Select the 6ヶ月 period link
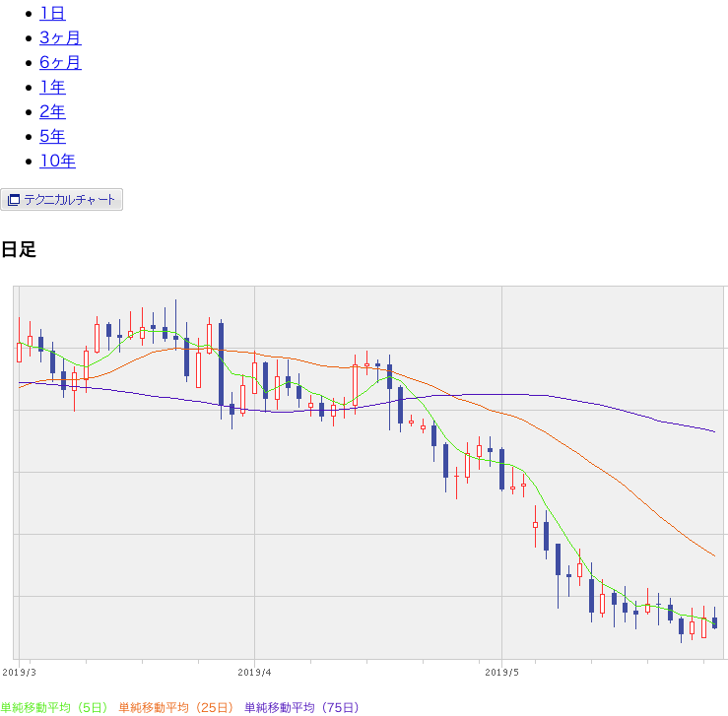 point(60,63)
